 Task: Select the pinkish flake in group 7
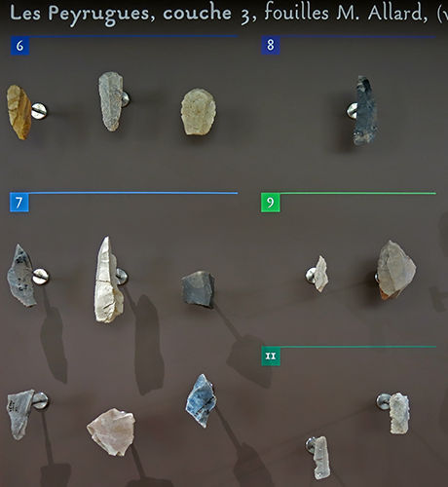coord(111,431)
